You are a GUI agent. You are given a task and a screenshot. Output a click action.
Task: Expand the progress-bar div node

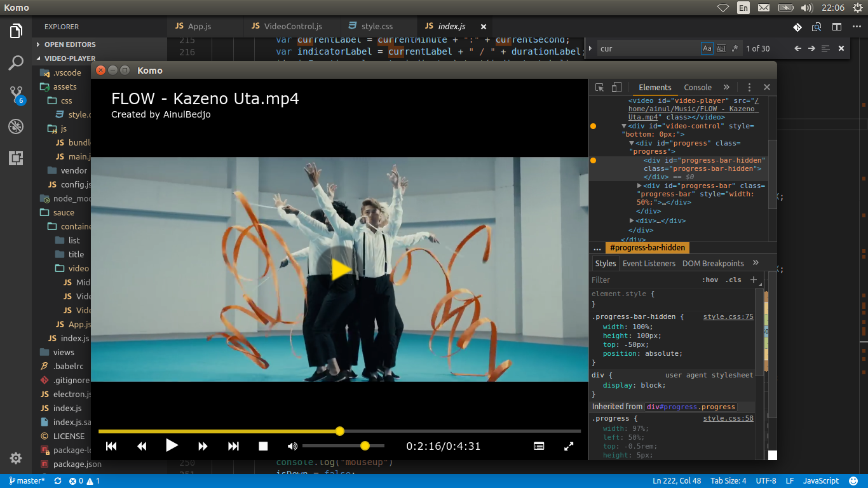[x=639, y=186]
